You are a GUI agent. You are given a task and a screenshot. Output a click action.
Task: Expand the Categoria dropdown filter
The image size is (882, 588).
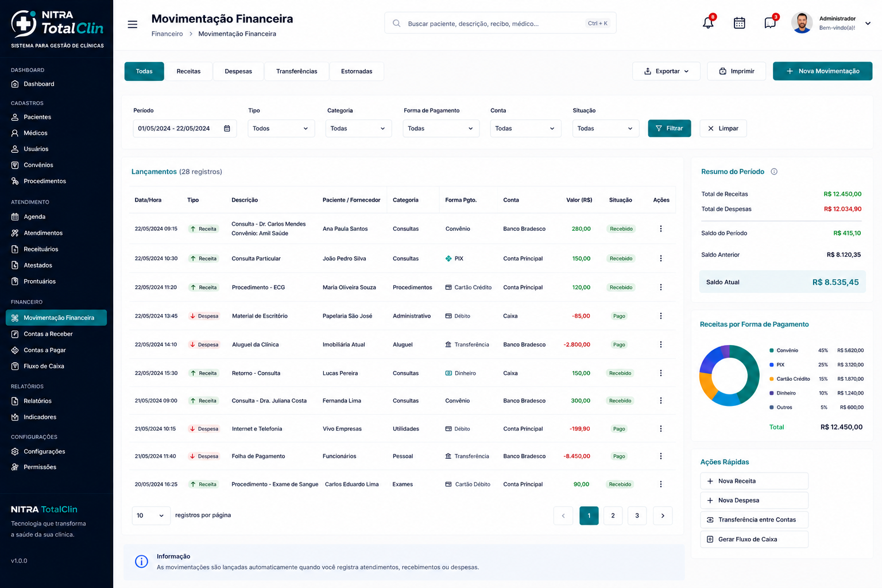[358, 129]
